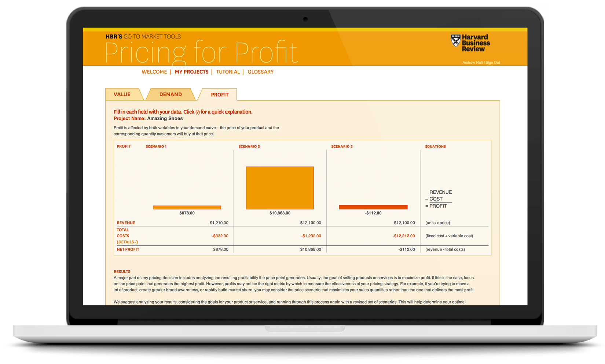Viewport: 605px width, 364px height.
Task: Click the = PROFIT equation line
Action: [x=436, y=206]
